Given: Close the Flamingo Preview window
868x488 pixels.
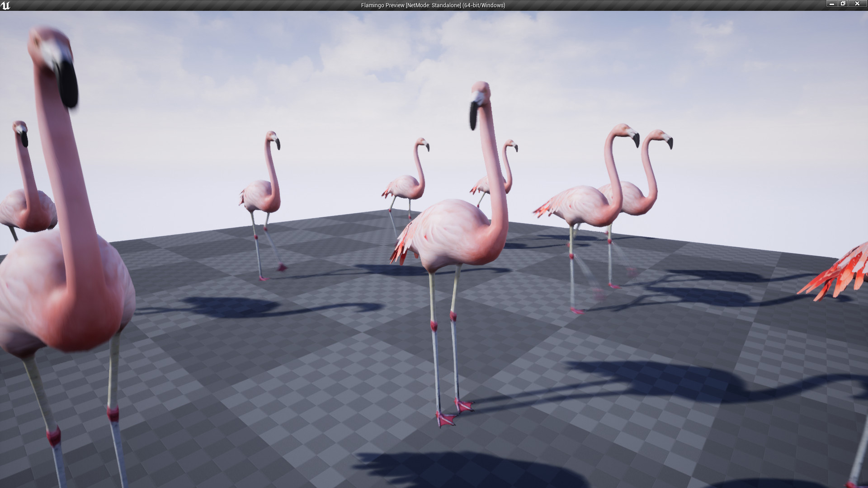Looking at the screenshot, I should tap(857, 4).
